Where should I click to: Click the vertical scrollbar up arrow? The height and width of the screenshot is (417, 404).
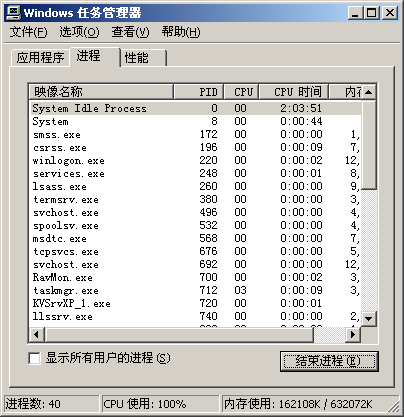click(x=369, y=92)
